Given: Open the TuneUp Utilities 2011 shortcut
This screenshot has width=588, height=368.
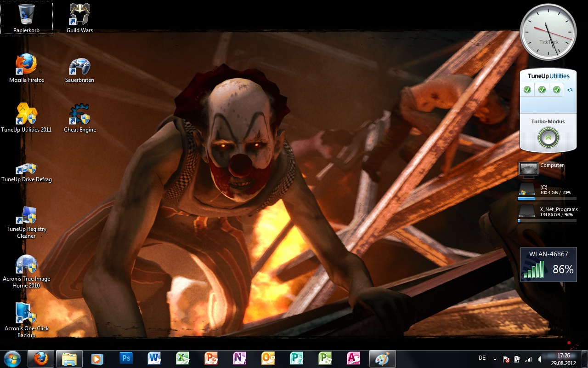Looking at the screenshot, I should pos(26,118).
